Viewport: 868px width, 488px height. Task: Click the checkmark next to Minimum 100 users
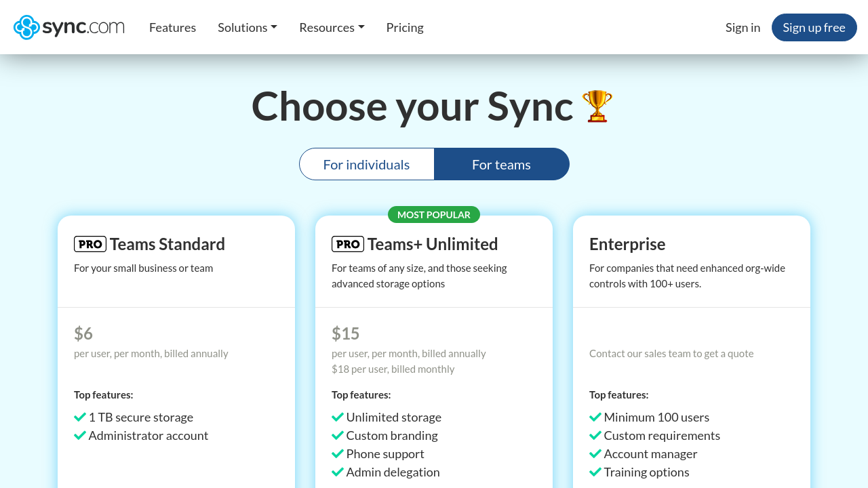coord(595,417)
